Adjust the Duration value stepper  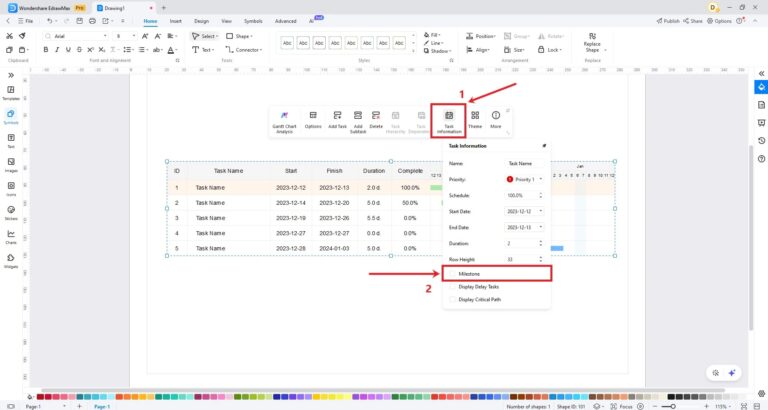[541, 243]
